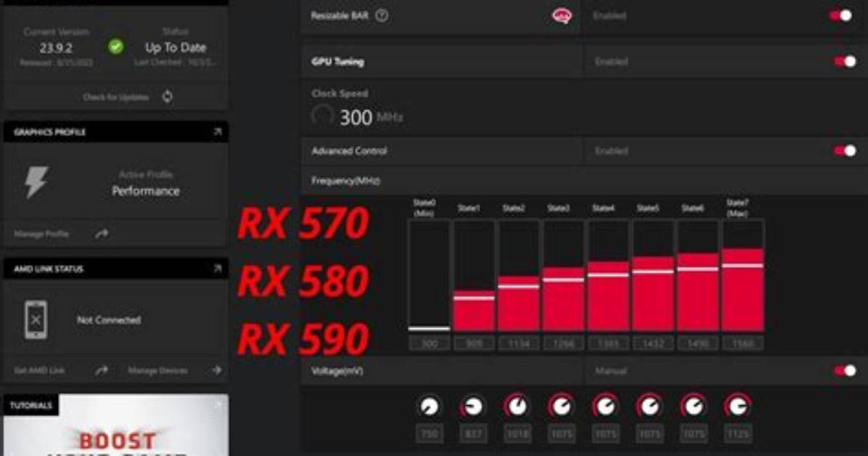Click the voltage knob above the 837 value
The image size is (868, 456).
pos(472,407)
